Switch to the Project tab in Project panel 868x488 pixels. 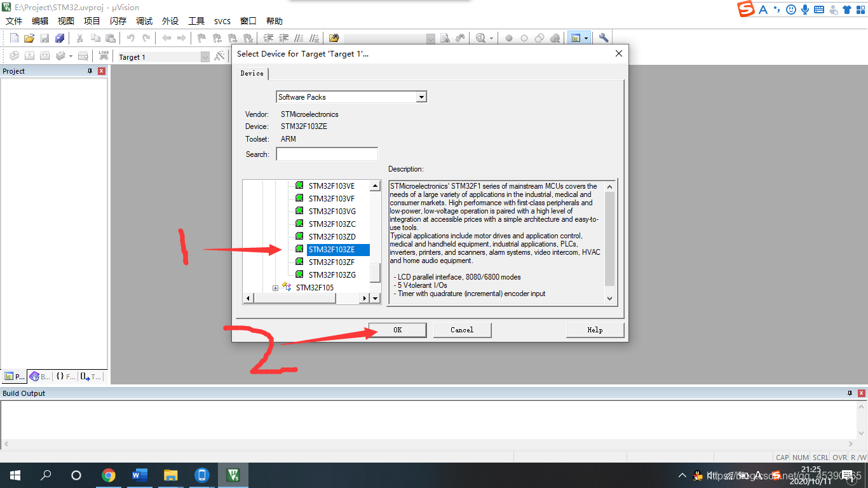tap(14, 377)
